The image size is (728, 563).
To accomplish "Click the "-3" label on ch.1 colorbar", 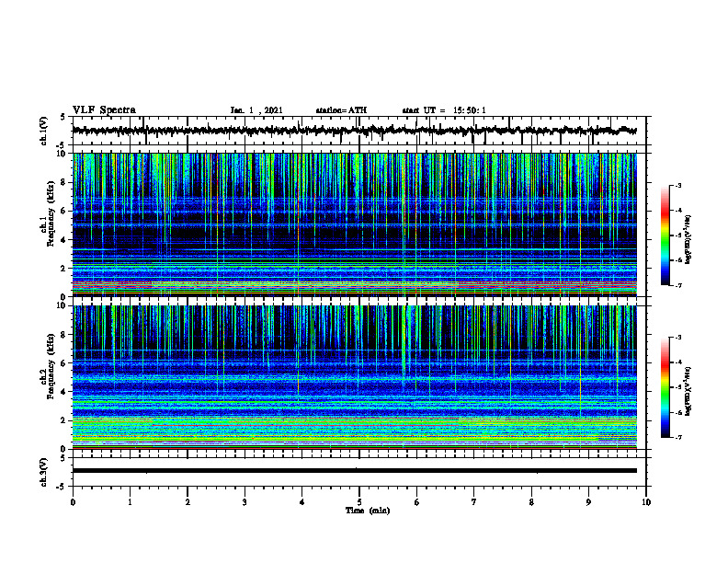I will point(677,185).
